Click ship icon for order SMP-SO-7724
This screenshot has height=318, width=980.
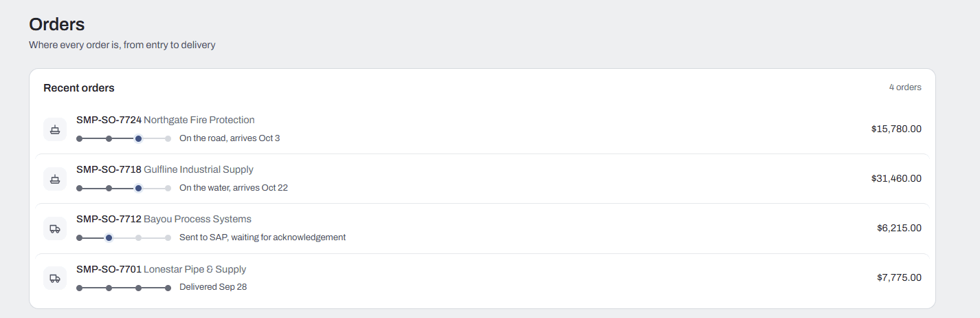coord(55,129)
